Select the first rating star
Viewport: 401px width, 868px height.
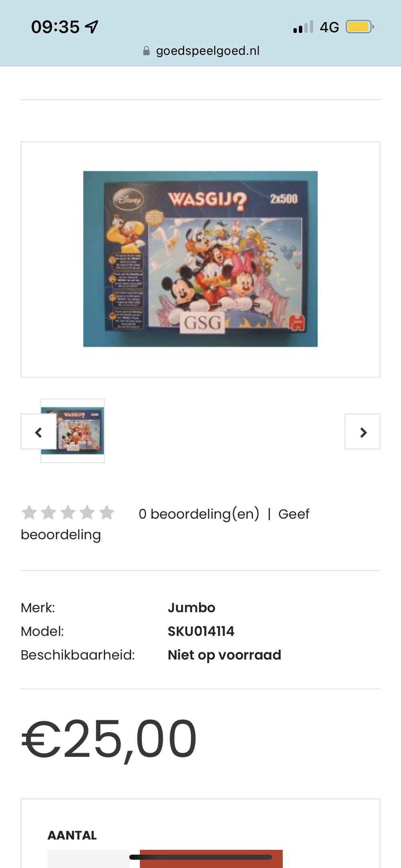29,512
